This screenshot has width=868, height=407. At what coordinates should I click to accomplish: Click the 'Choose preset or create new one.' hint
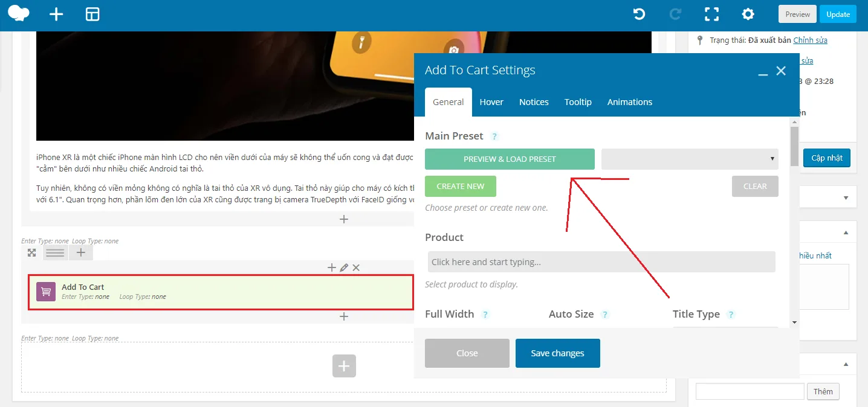coord(487,208)
